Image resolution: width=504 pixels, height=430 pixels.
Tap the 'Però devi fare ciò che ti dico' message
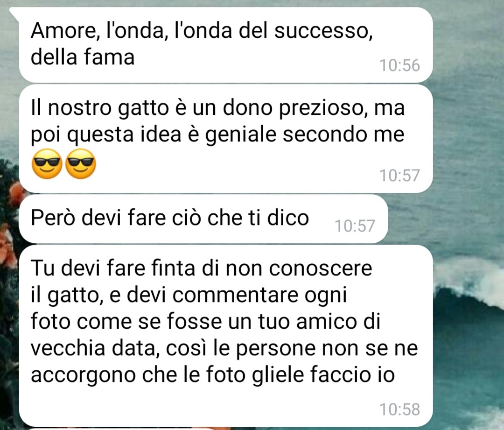[203, 219]
